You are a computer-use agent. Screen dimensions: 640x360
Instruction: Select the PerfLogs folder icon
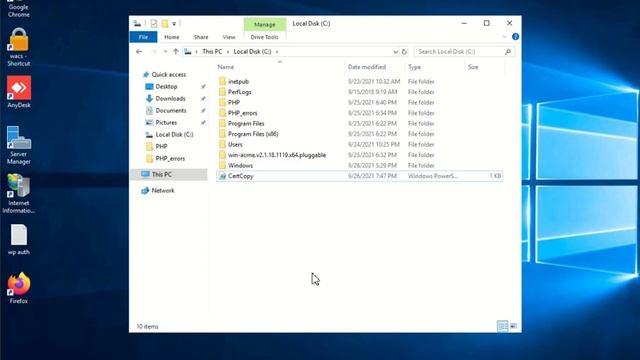222,92
